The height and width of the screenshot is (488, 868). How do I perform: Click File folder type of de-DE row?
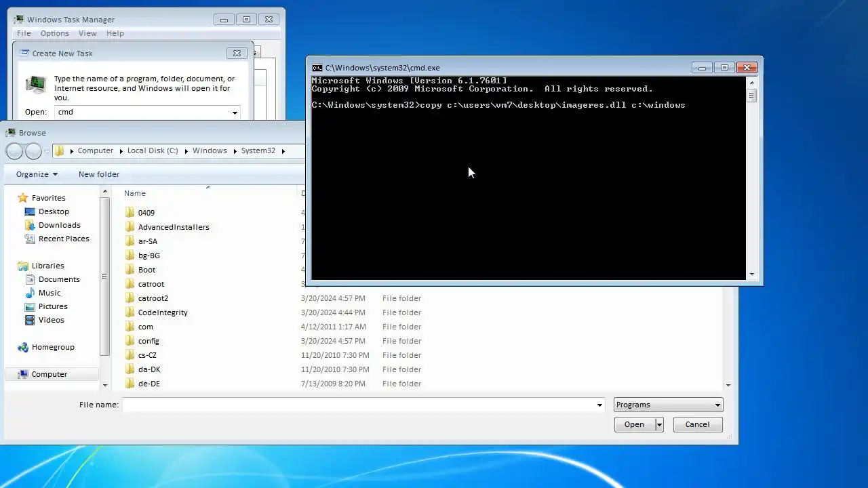click(x=401, y=384)
